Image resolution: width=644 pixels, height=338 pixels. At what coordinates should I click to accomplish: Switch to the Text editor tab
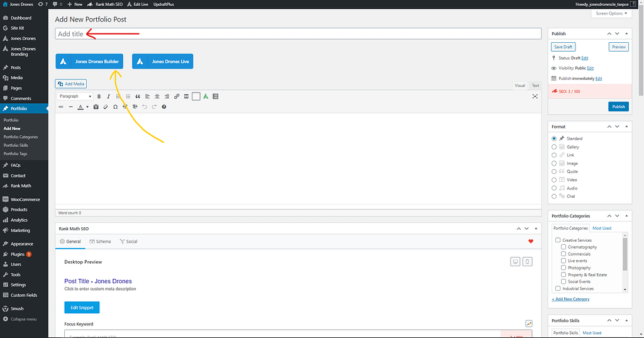(x=535, y=86)
